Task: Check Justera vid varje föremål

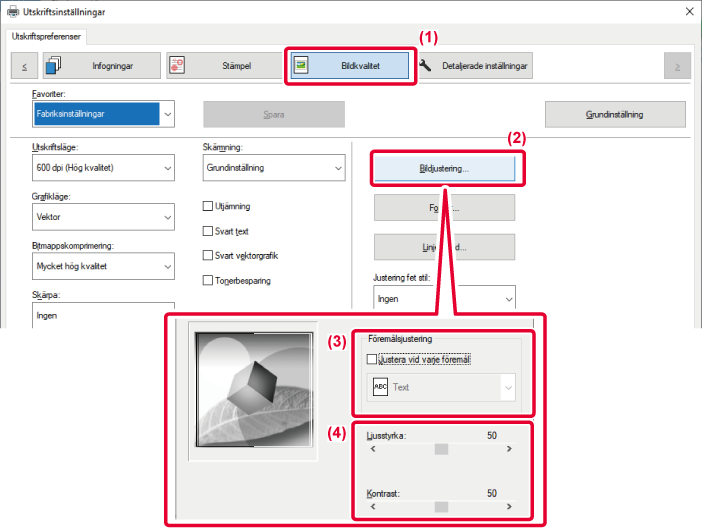Action: (x=373, y=358)
